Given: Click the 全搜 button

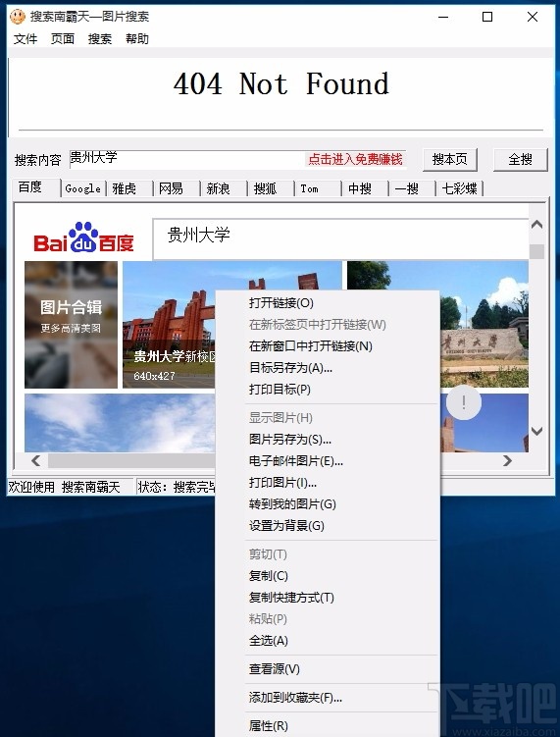Looking at the screenshot, I should (x=520, y=160).
